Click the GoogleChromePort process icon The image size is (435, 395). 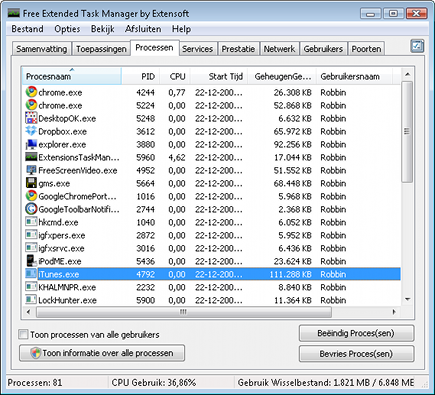click(31, 196)
